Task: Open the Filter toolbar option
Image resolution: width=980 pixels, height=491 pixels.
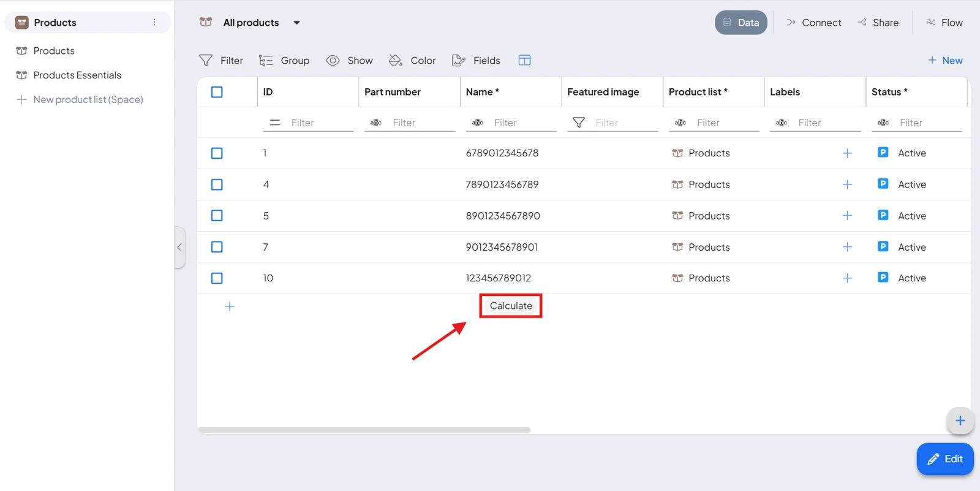Action: pyautogui.click(x=221, y=61)
